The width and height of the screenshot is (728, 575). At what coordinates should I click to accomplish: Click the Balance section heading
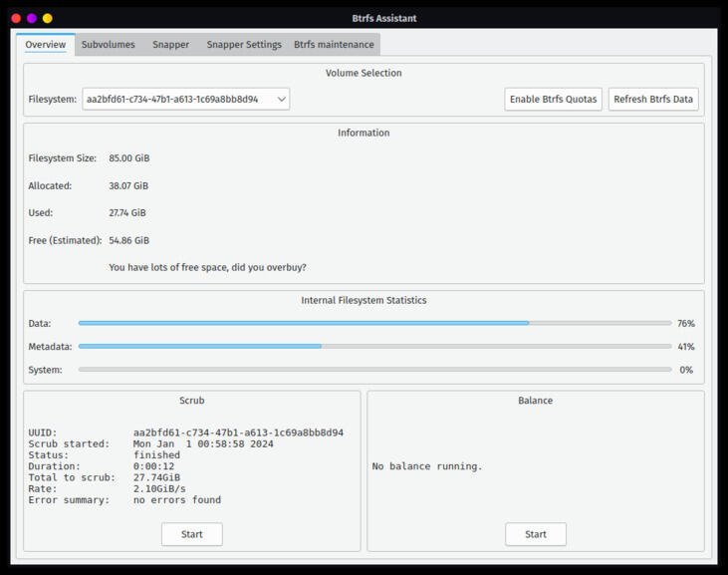(x=536, y=401)
